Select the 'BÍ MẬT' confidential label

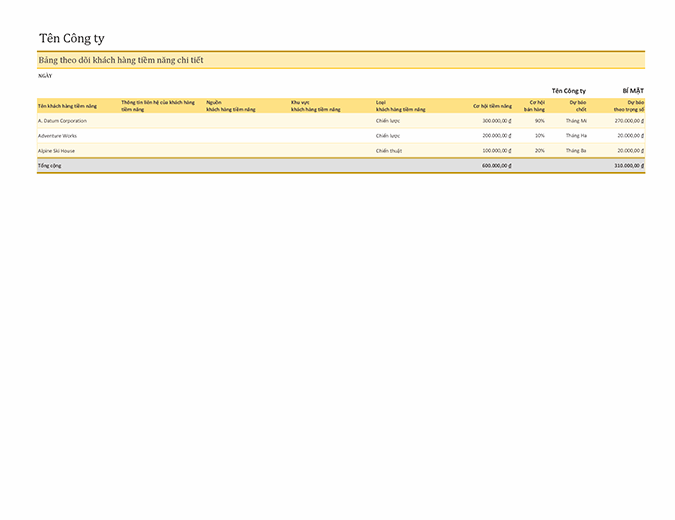click(x=632, y=91)
